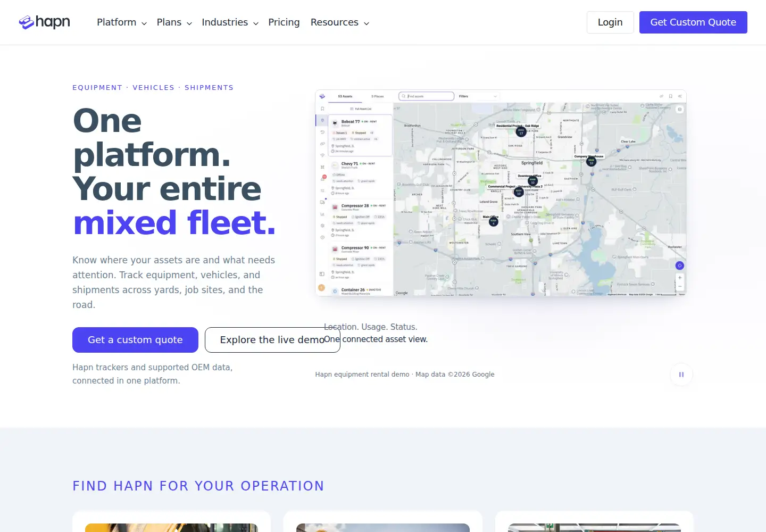This screenshot has width=766, height=532.
Task: Pause the demo animation
Action: coord(681,375)
